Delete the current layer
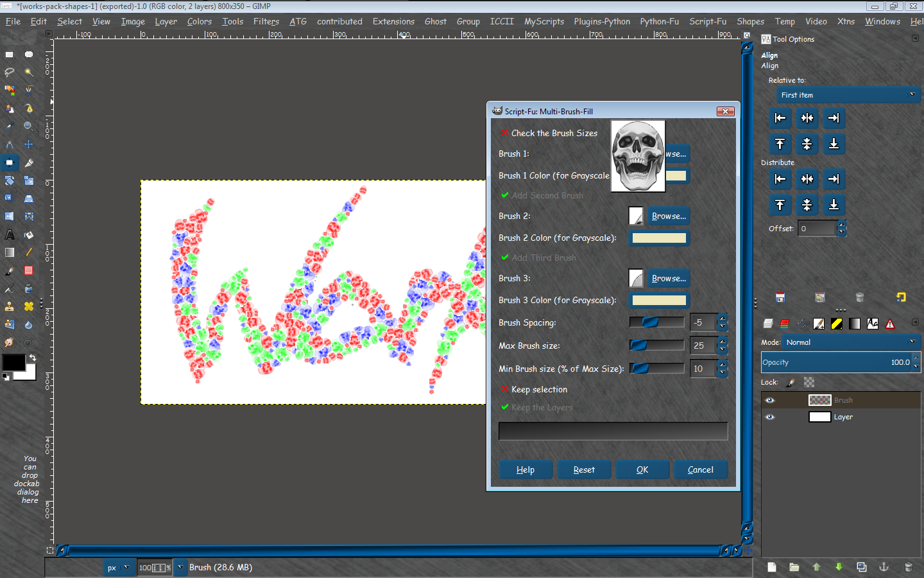 pos(908,567)
